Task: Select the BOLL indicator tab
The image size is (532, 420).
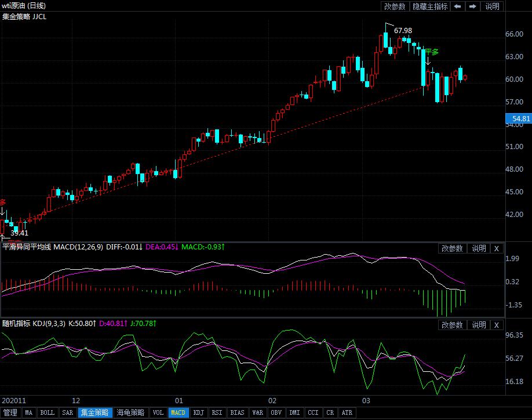Action: [x=48, y=413]
